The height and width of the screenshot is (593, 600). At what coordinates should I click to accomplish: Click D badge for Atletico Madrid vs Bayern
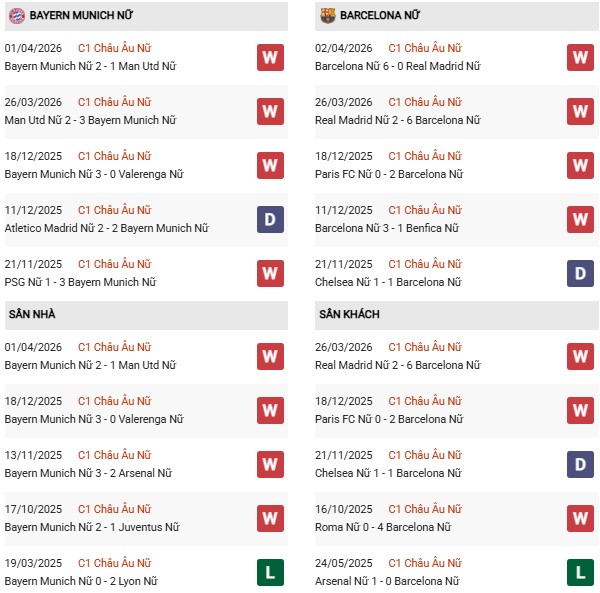tap(269, 219)
